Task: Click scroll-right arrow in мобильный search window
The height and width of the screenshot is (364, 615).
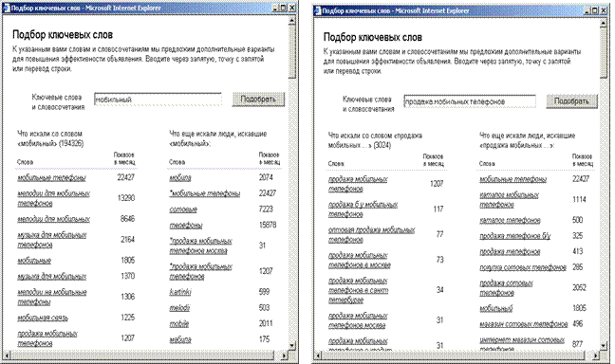Action: pyautogui.click(x=285, y=355)
